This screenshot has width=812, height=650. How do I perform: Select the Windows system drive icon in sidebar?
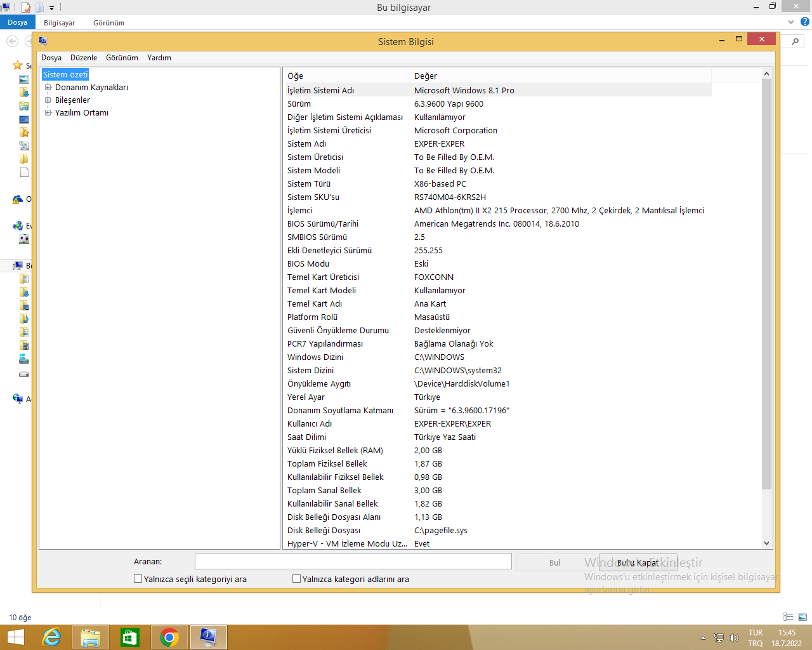click(24, 359)
